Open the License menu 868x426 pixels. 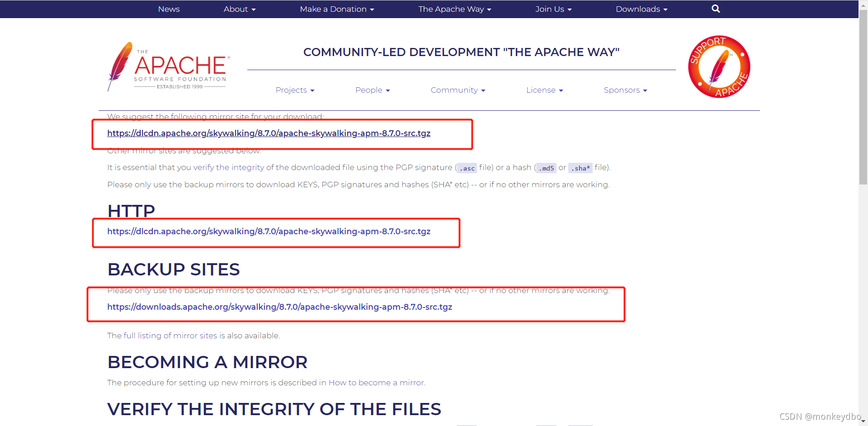(x=544, y=90)
